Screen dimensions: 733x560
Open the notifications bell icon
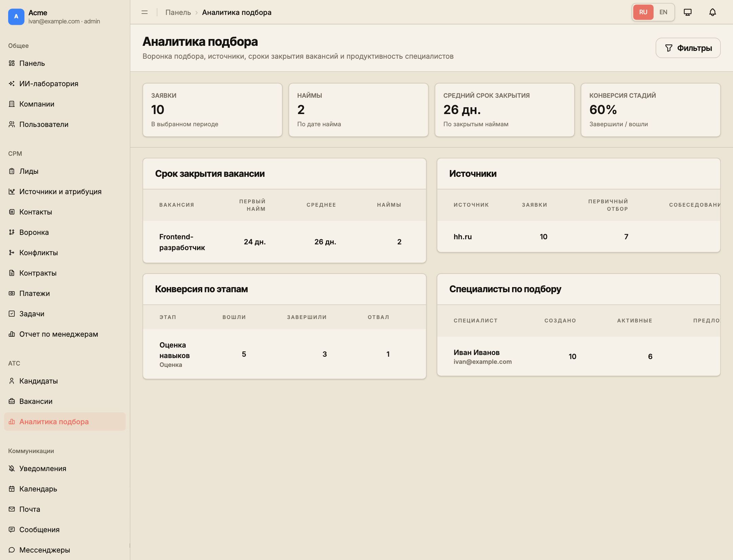pos(712,12)
